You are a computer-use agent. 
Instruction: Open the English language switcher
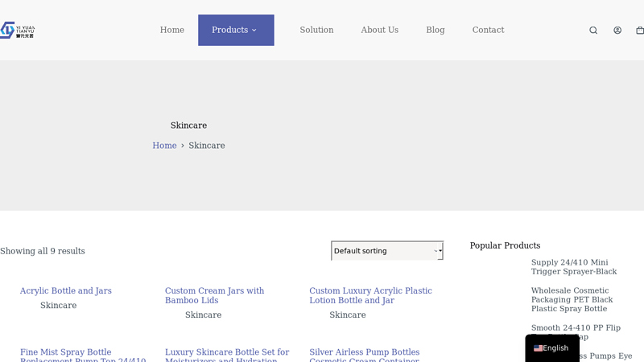pos(552,348)
